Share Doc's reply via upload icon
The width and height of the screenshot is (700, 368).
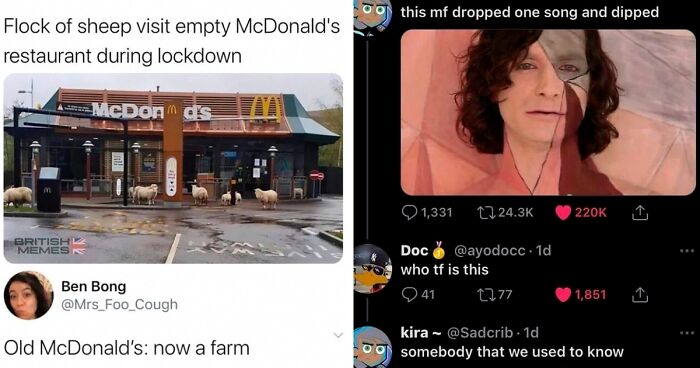(x=639, y=294)
